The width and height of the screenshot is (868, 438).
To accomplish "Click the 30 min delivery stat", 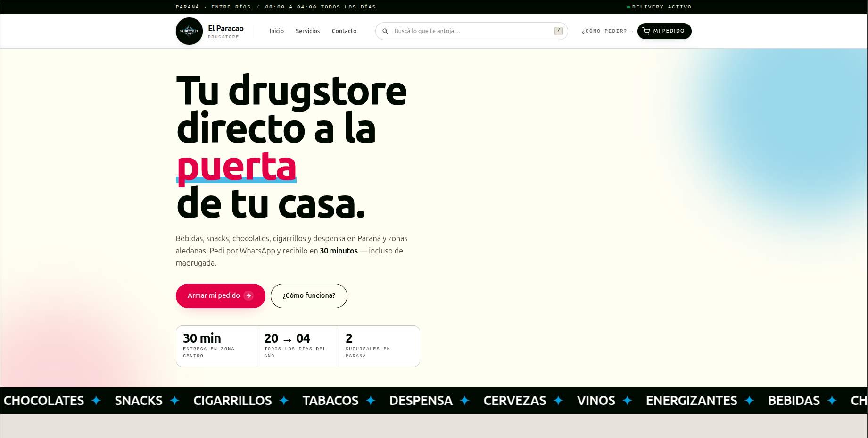I will point(217,346).
